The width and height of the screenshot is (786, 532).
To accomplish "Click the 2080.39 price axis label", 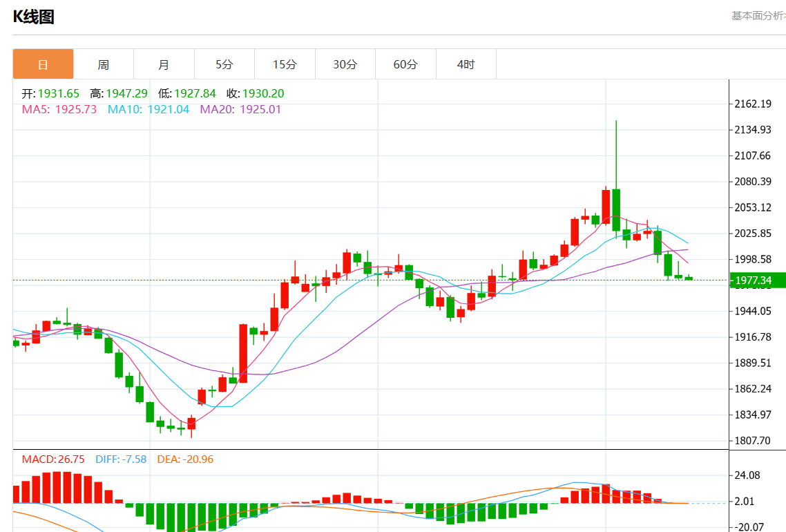I will tap(753, 182).
